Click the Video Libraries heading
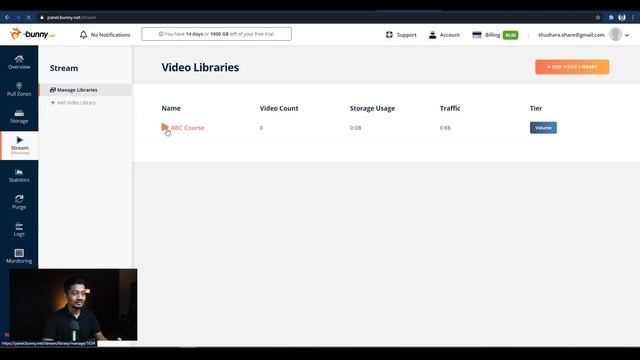This screenshot has width=640, height=360. coord(200,67)
